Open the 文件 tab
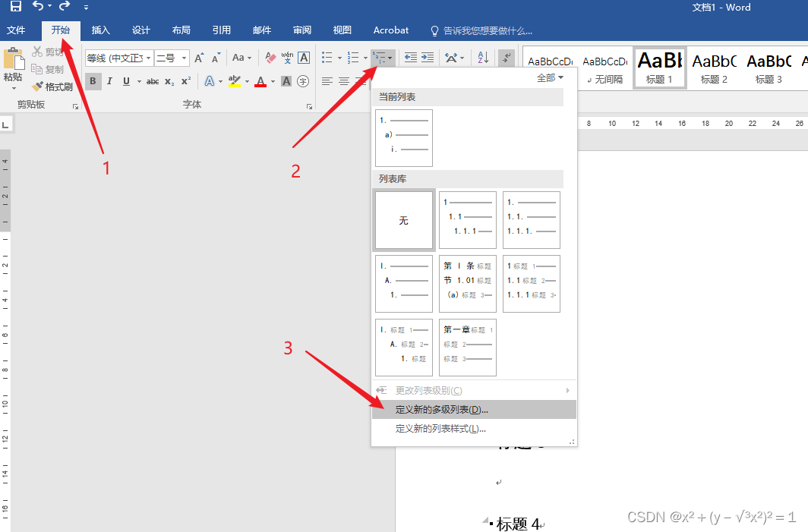 coord(16,30)
